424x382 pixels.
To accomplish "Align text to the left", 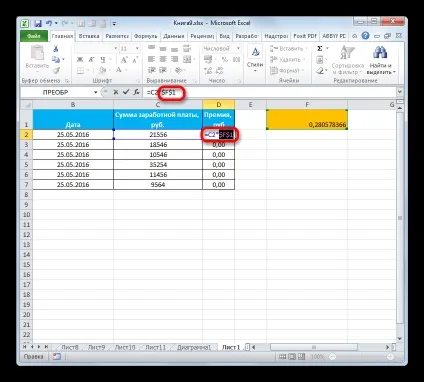I will click(x=151, y=59).
